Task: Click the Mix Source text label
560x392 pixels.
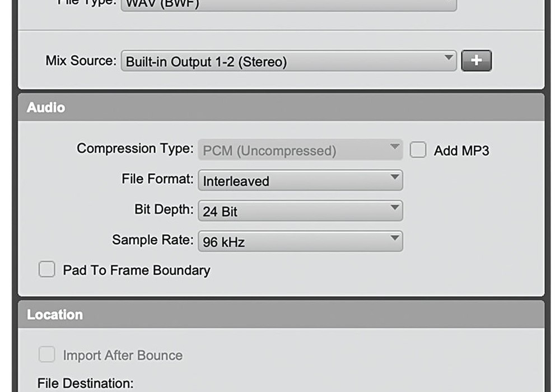Action: (81, 60)
